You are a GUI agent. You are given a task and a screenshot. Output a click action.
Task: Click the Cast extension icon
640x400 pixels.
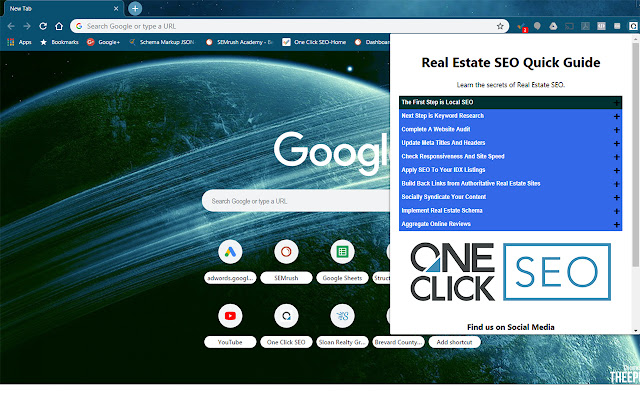coord(569,26)
